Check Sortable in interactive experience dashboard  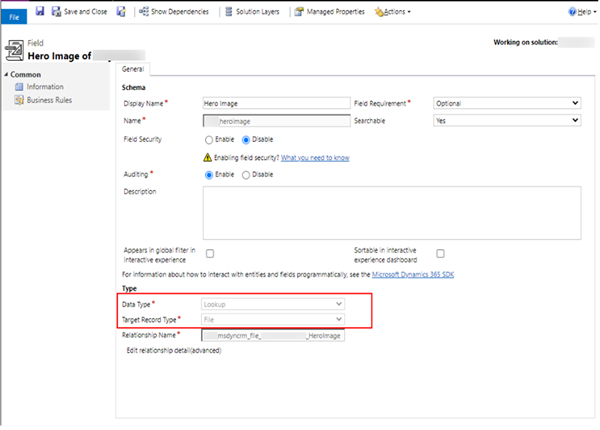(441, 253)
